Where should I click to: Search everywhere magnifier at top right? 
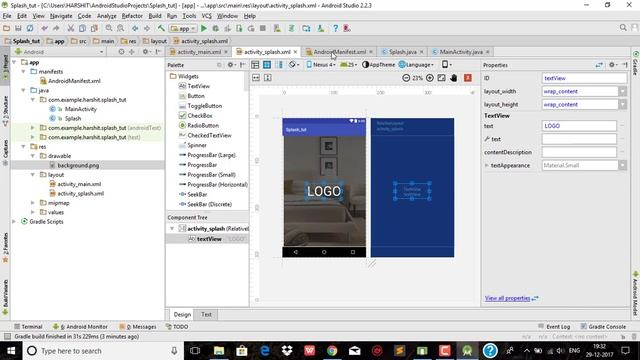tap(623, 28)
